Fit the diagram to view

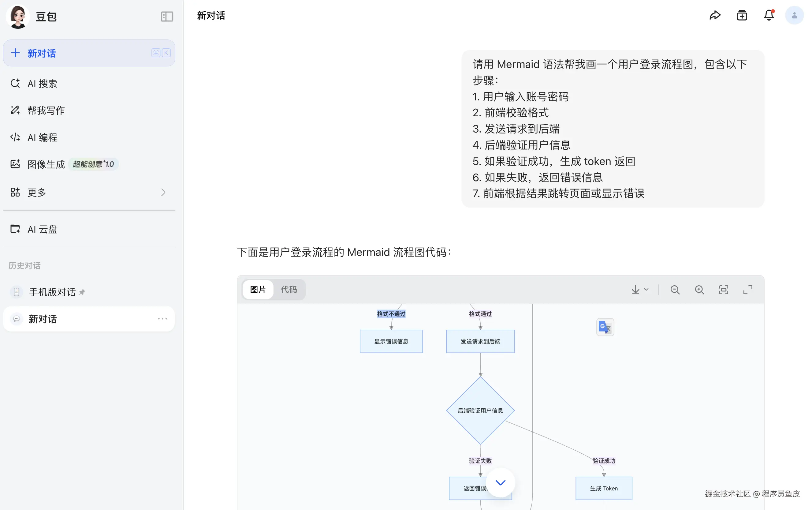pos(724,290)
